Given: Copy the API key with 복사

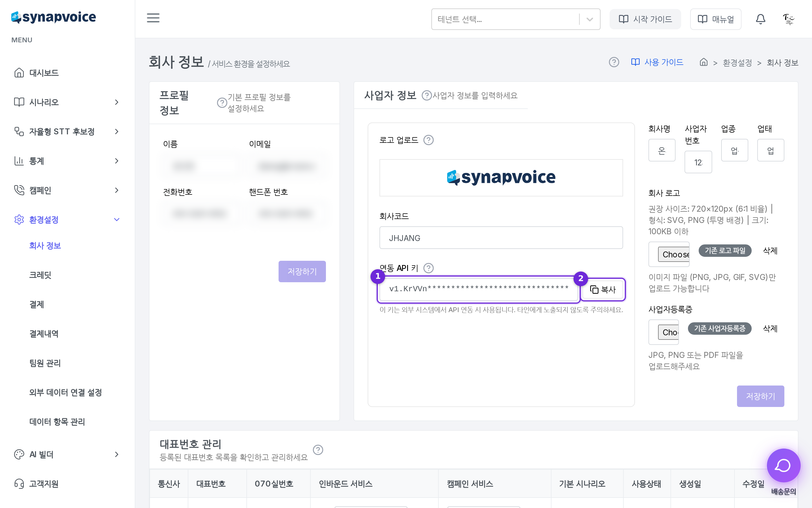Looking at the screenshot, I should point(603,289).
